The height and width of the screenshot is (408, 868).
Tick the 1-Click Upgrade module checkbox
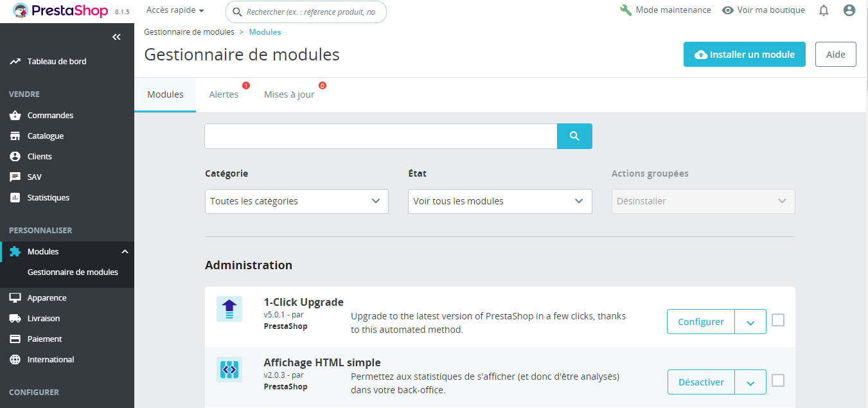778,320
